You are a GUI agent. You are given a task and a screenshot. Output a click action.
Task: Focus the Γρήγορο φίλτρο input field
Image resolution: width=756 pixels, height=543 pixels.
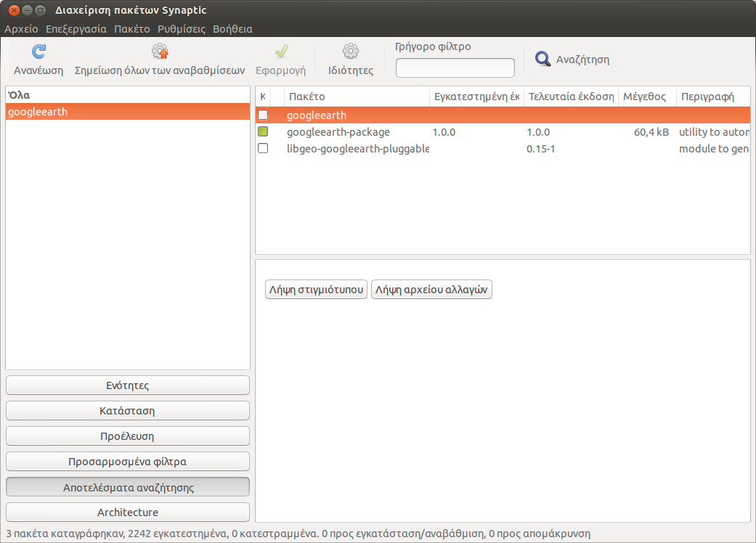[x=455, y=68]
